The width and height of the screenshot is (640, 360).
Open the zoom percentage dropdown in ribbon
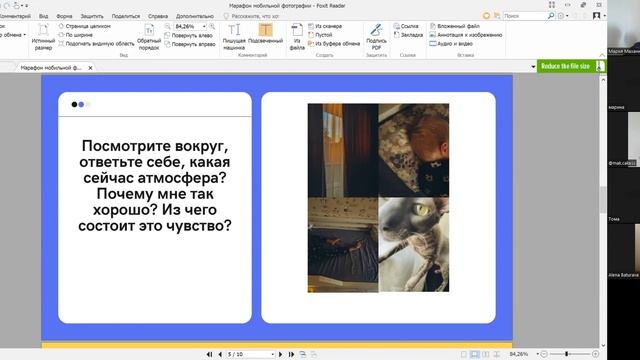(x=204, y=27)
